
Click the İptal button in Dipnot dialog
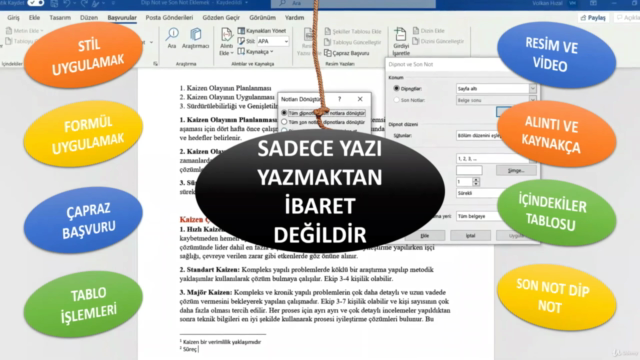470,236
